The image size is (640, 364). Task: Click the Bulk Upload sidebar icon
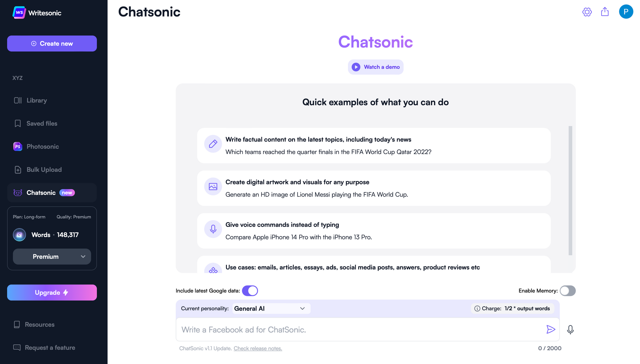point(18,169)
